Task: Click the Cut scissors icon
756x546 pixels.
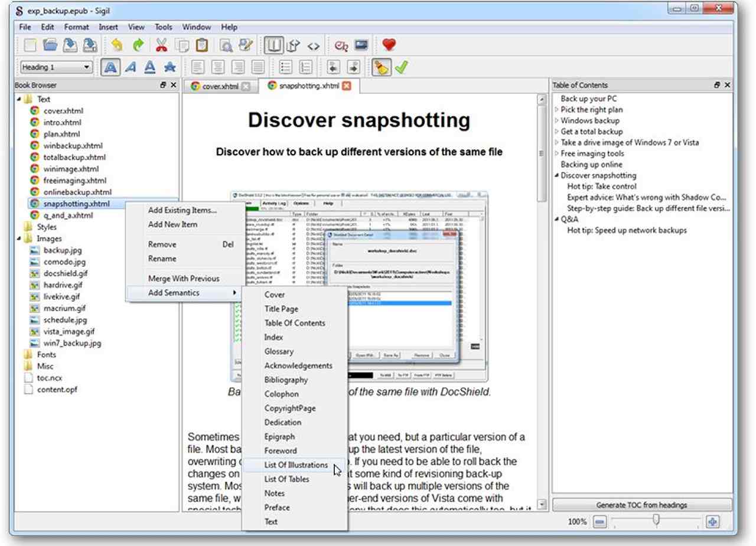Action: (161, 45)
